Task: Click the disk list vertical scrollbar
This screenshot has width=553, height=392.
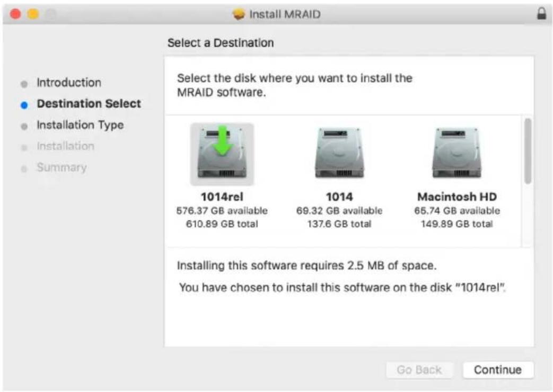Action: 528,151
